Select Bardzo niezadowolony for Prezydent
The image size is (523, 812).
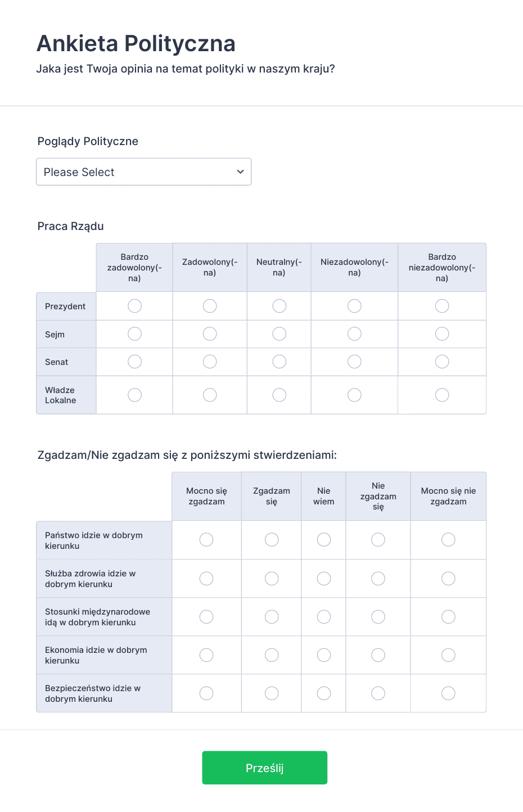click(x=442, y=306)
